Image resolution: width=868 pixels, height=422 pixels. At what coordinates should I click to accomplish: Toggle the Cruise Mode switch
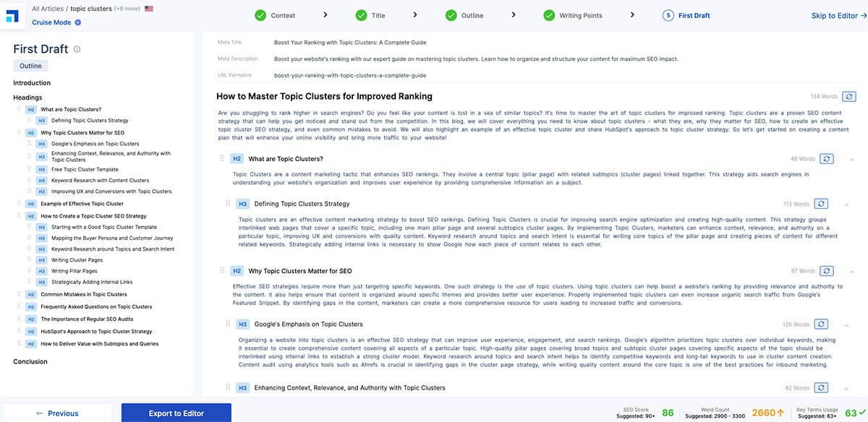(x=77, y=22)
